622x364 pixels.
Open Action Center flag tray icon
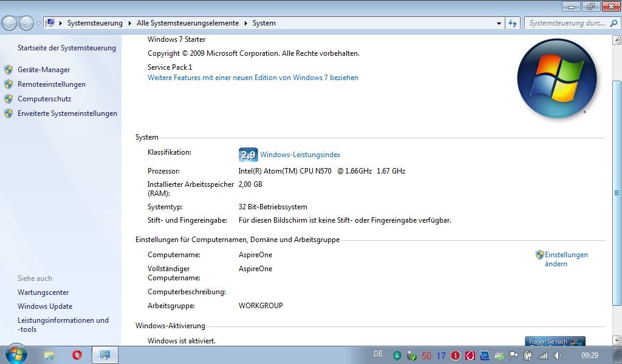(514, 356)
